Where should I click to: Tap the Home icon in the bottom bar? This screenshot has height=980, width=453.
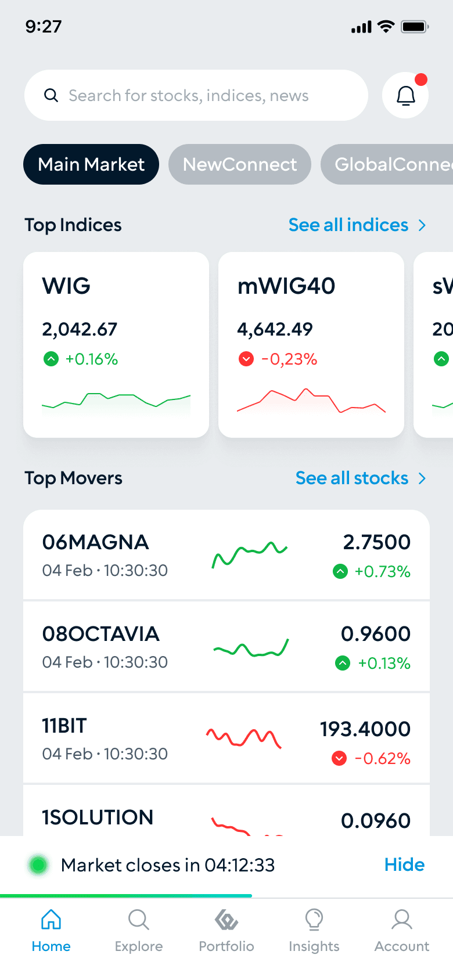point(51,920)
